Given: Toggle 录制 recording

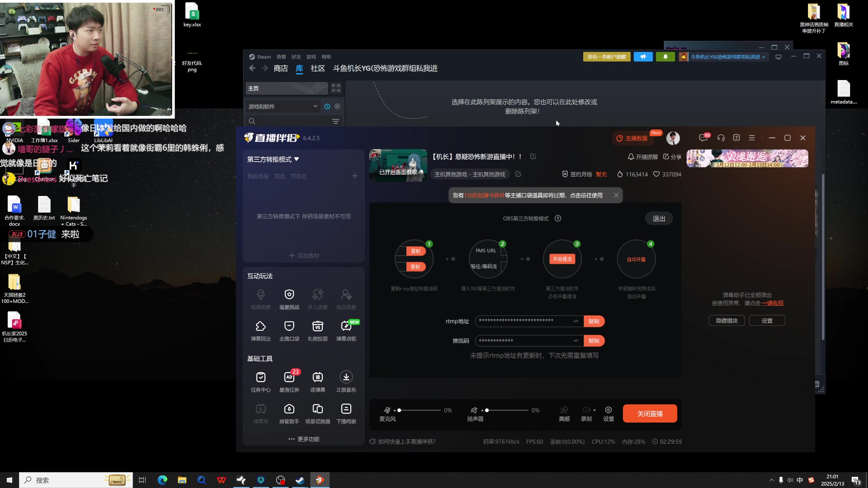Looking at the screenshot, I should pos(586,413).
